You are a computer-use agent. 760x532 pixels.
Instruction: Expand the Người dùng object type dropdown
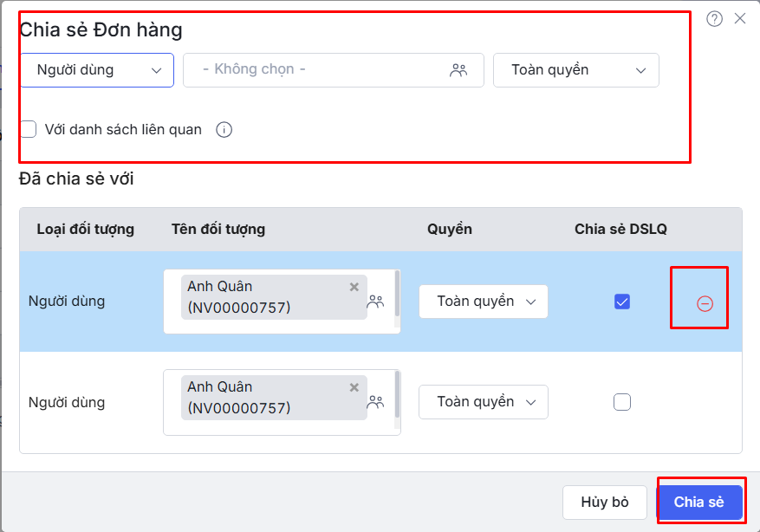click(96, 70)
